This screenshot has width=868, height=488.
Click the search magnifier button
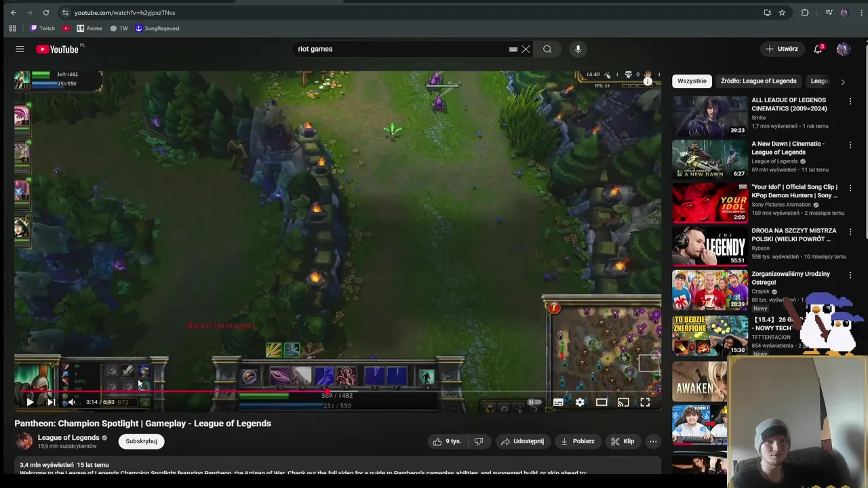pos(547,49)
